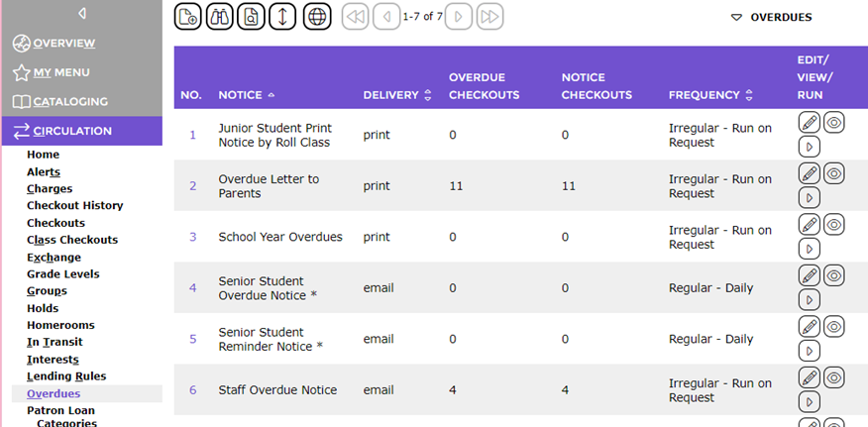Open Homerooms page
The image size is (868, 427).
pyautogui.click(x=60, y=325)
